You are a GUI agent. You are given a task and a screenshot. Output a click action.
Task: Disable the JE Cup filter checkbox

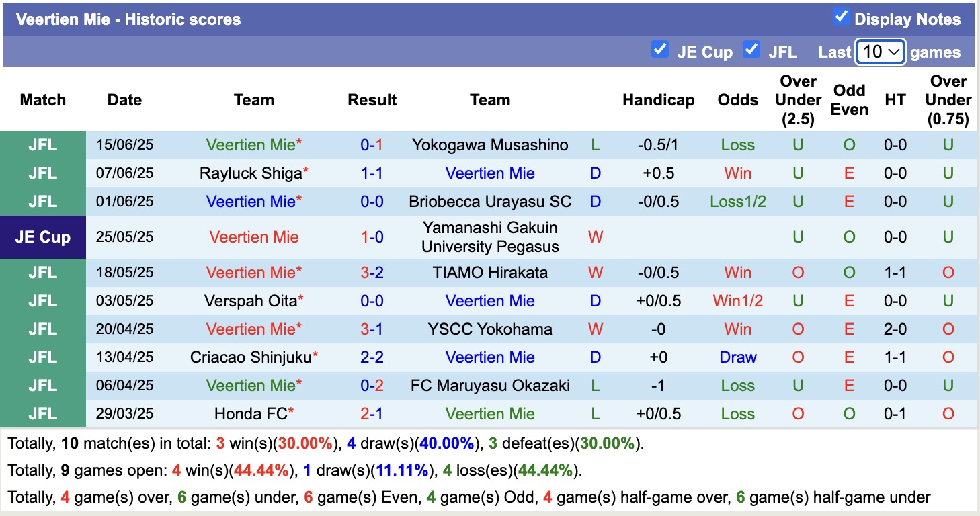tap(659, 49)
